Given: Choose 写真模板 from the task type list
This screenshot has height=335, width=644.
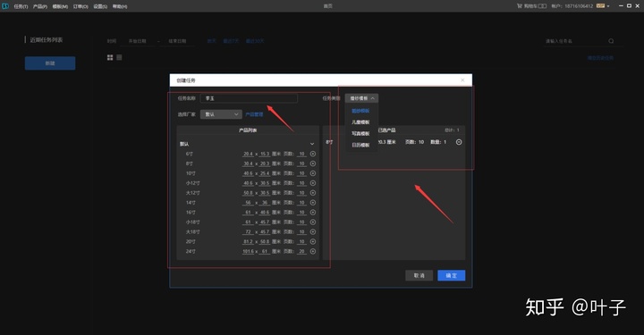Looking at the screenshot, I should (x=360, y=134).
